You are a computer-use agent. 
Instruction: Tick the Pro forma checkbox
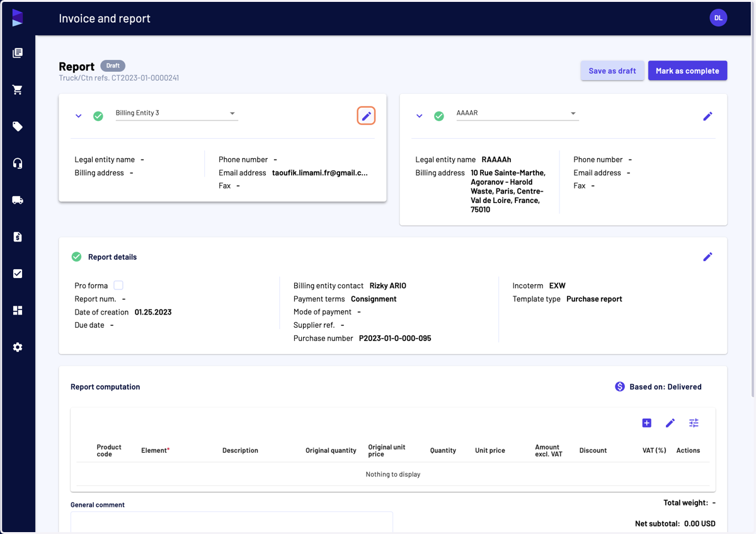pos(118,286)
